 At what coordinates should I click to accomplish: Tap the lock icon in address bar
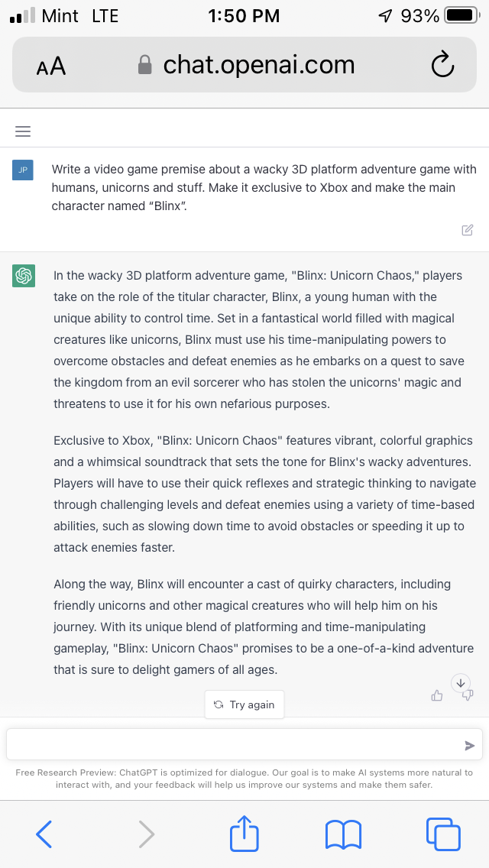[x=144, y=65]
